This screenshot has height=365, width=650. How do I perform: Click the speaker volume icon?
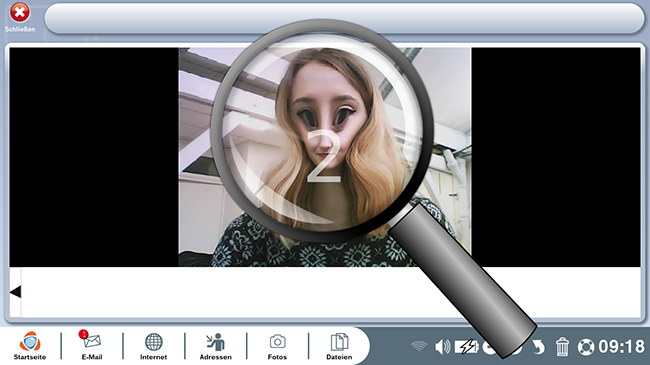(443, 347)
